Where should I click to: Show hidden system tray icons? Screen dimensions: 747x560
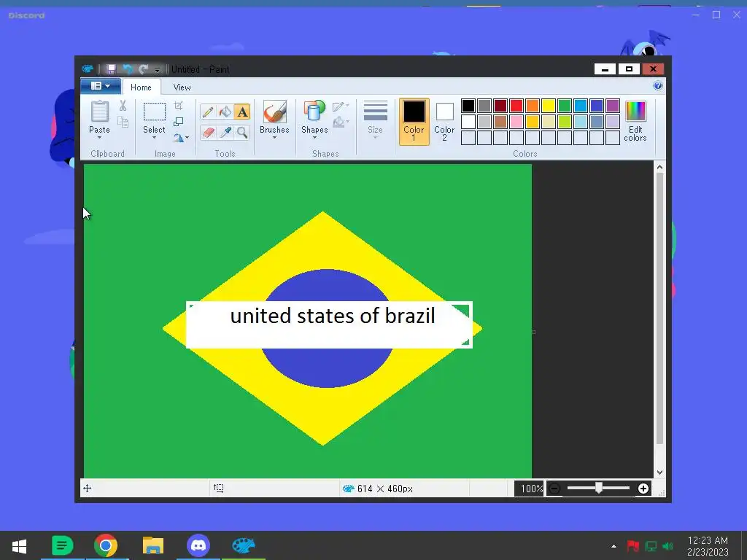[614, 546]
